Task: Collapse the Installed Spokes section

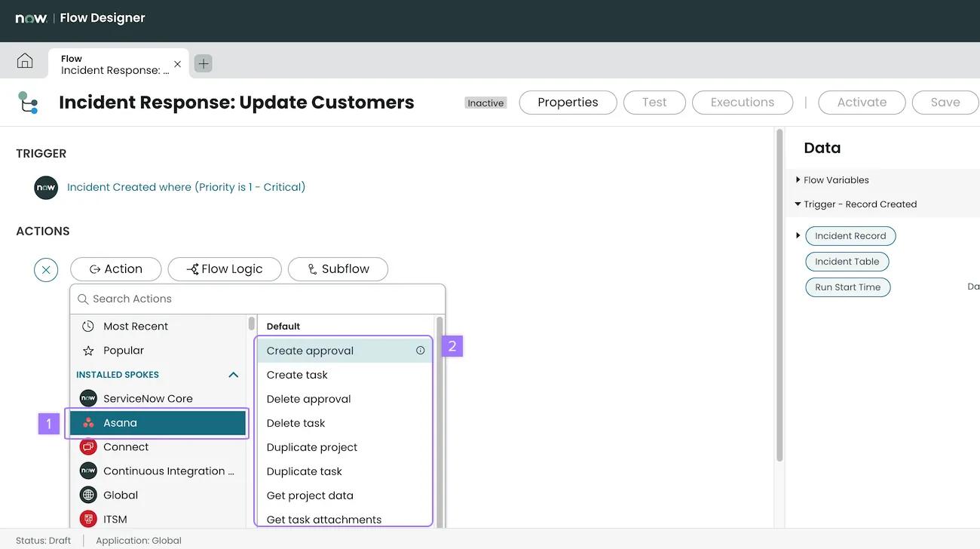Action: coord(233,374)
